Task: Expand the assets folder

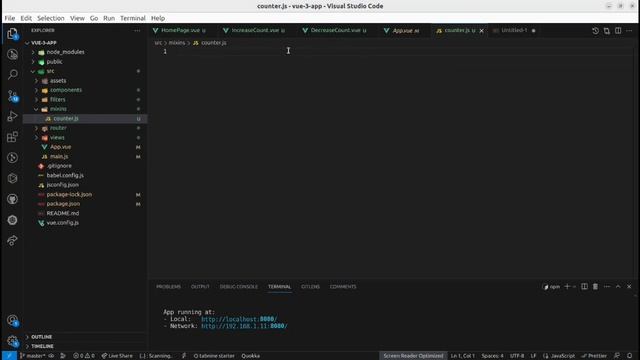Action: click(58, 81)
